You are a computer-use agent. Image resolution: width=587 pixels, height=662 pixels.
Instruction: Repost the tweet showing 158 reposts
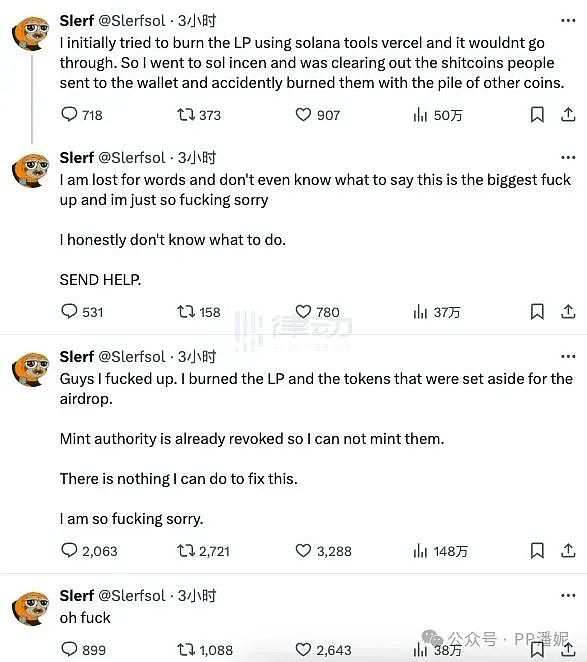click(x=199, y=312)
